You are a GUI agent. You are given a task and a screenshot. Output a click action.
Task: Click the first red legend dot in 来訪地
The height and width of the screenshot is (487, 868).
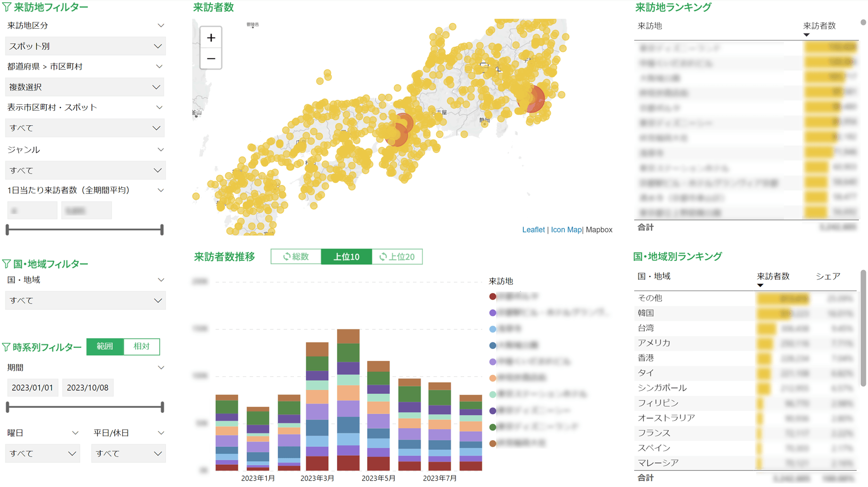click(x=492, y=297)
